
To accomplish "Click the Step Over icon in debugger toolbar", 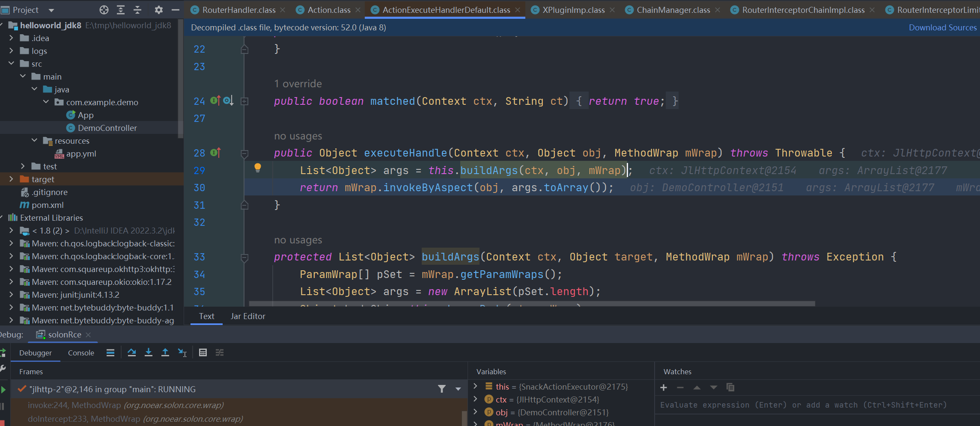I will [x=132, y=352].
